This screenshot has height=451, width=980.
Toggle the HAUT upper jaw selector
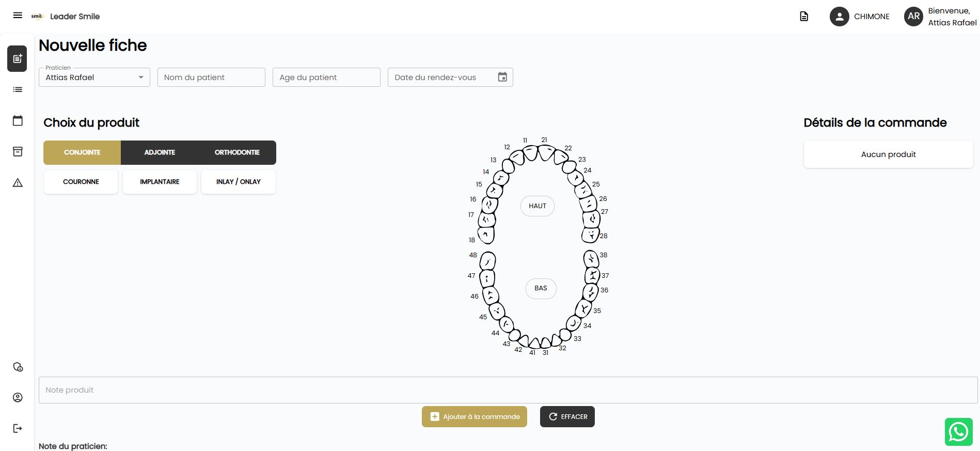click(x=537, y=206)
